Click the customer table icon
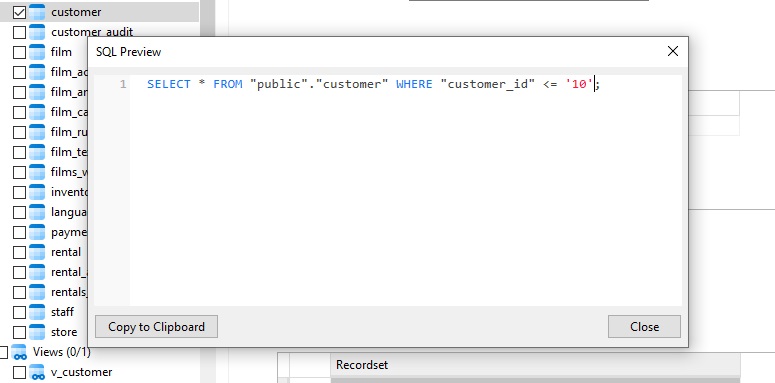 [37, 12]
